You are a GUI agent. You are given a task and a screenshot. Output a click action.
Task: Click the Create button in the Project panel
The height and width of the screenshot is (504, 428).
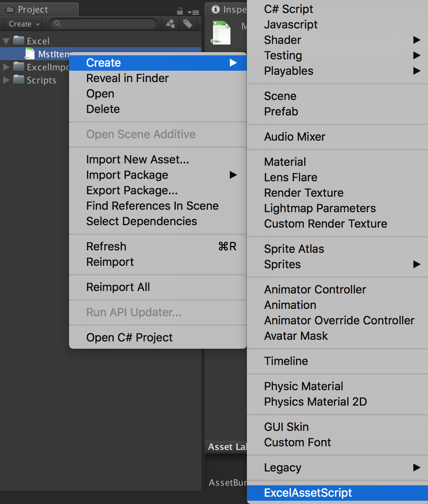tap(19, 24)
